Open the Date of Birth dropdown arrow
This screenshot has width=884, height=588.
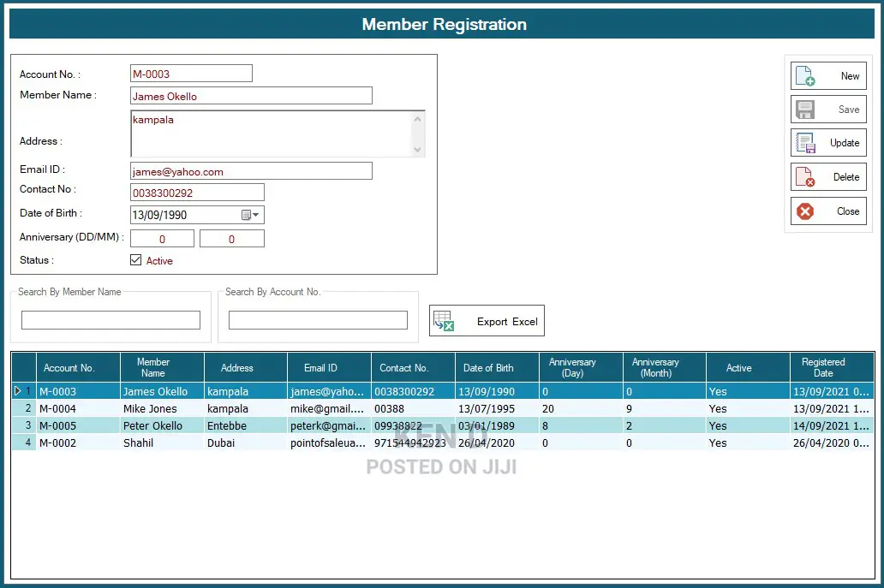tap(256, 215)
